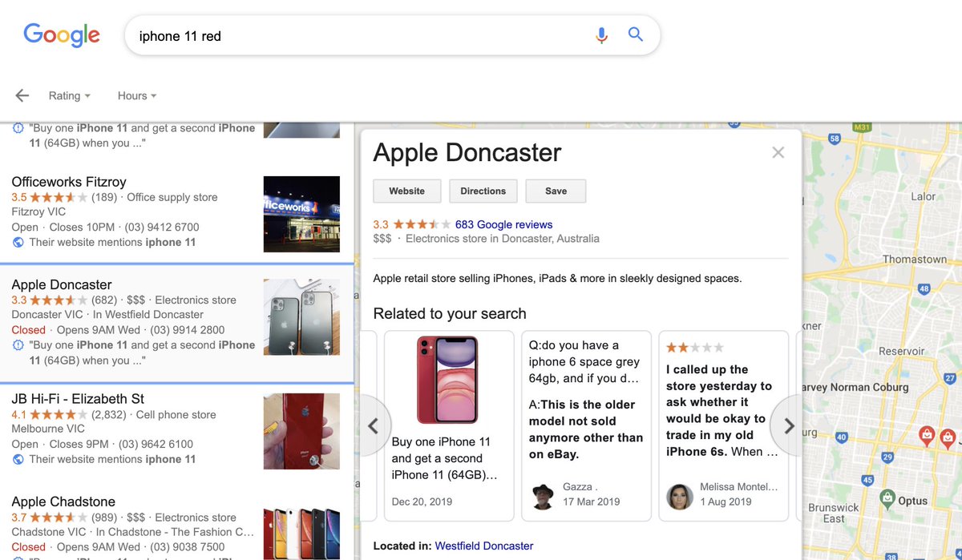Show next related card with right chevron
The height and width of the screenshot is (560, 962).
pyautogui.click(x=789, y=426)
